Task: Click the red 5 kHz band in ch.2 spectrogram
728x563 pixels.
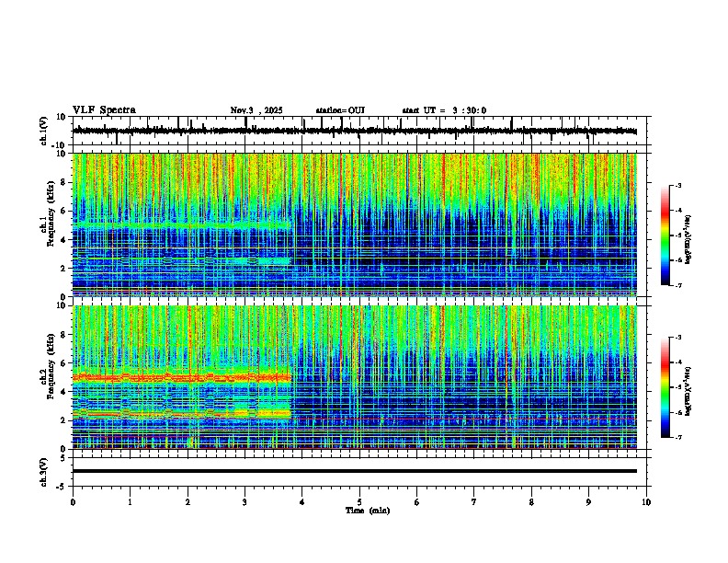Action: (182, 378)
